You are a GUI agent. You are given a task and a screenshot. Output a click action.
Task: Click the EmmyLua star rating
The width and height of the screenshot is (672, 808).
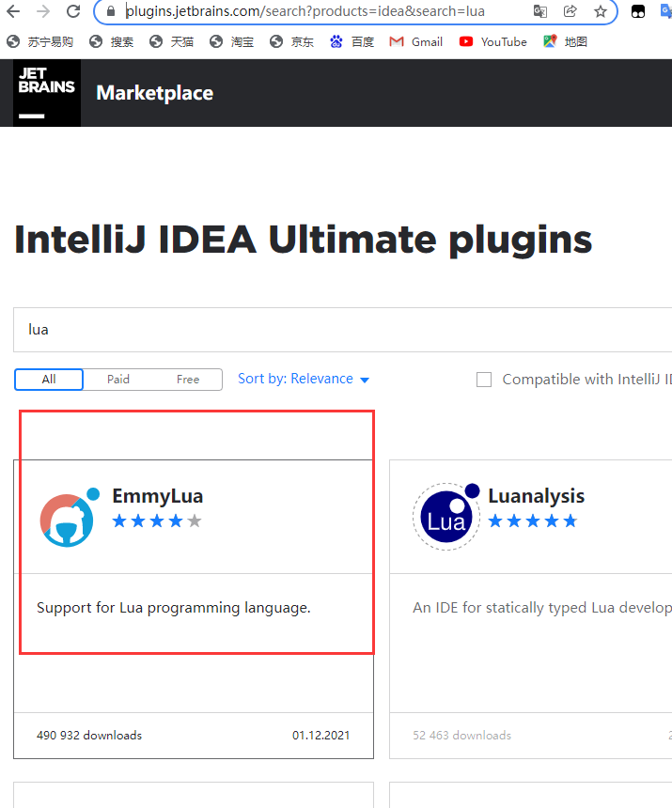point(157,521)
